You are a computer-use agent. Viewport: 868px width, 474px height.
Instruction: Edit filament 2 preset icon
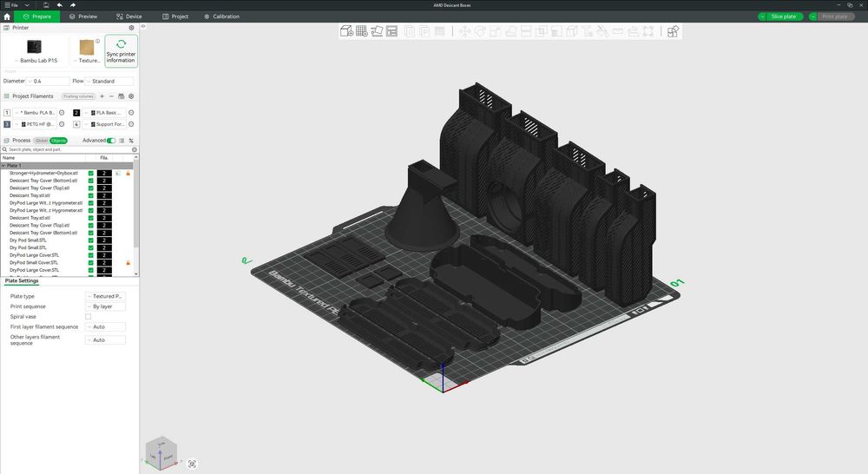[x=131, y=112]
